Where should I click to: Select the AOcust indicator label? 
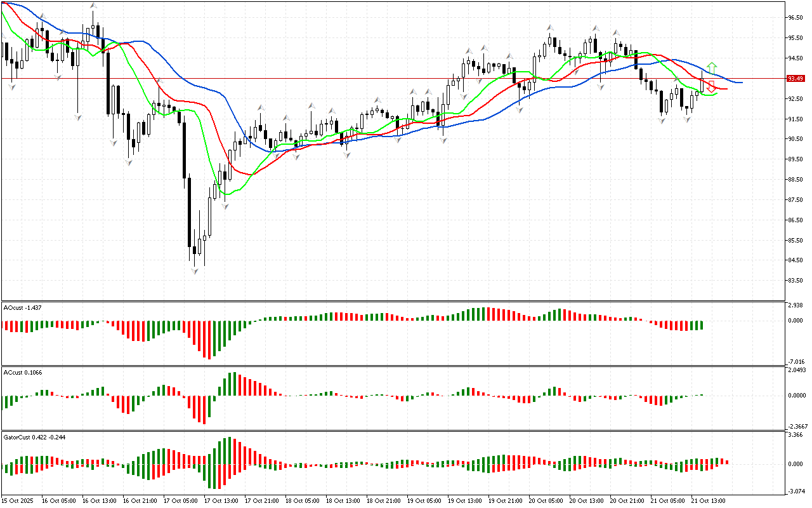coord(23,307)
